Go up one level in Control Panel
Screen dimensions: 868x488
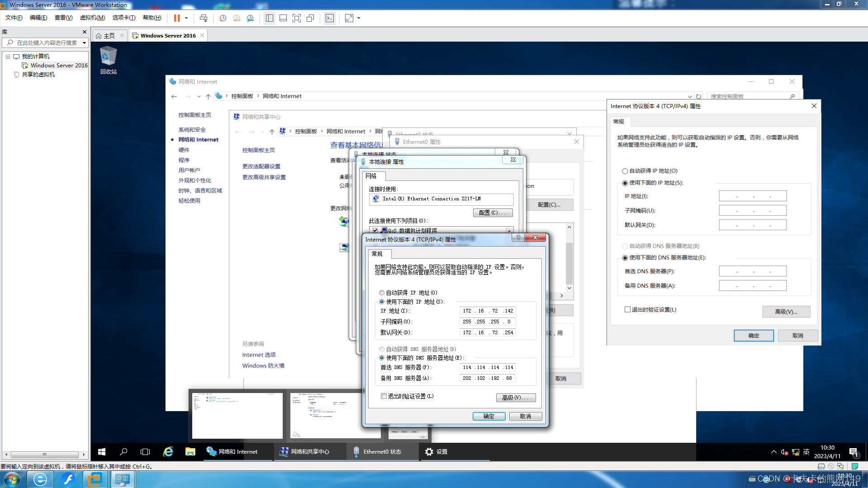[208, 96]
